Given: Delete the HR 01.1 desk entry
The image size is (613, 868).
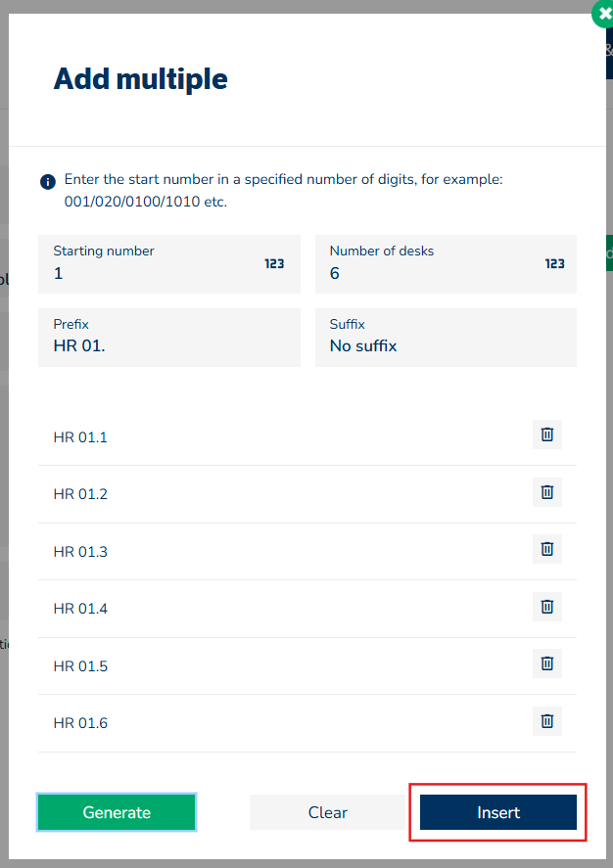Looking at the screenshot, I should [x=547, y=434].
